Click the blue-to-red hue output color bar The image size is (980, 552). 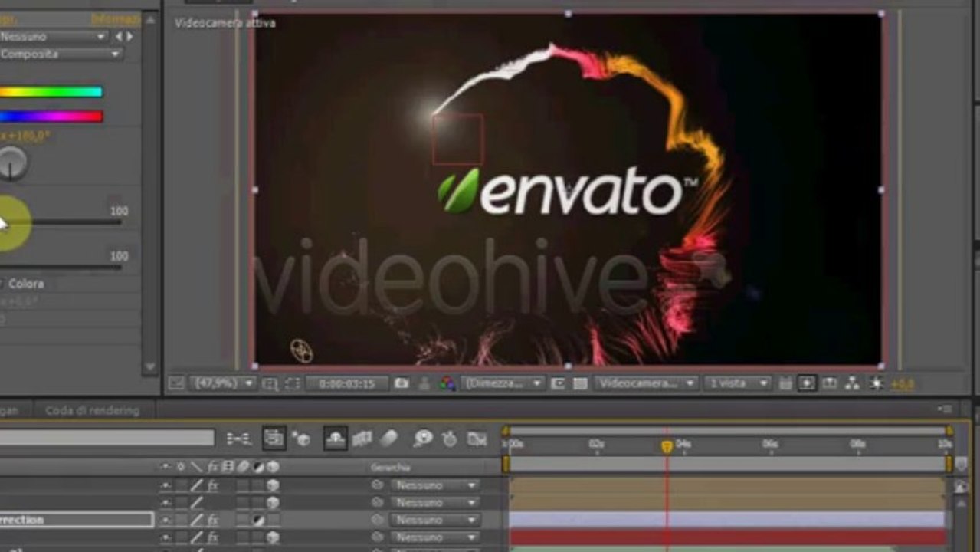tap(51, 117)
